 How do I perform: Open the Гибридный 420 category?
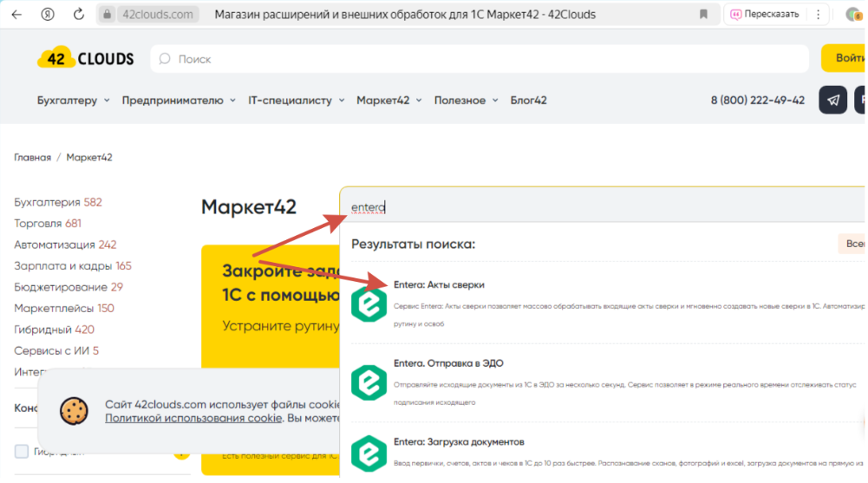click(x=55, y=330)
